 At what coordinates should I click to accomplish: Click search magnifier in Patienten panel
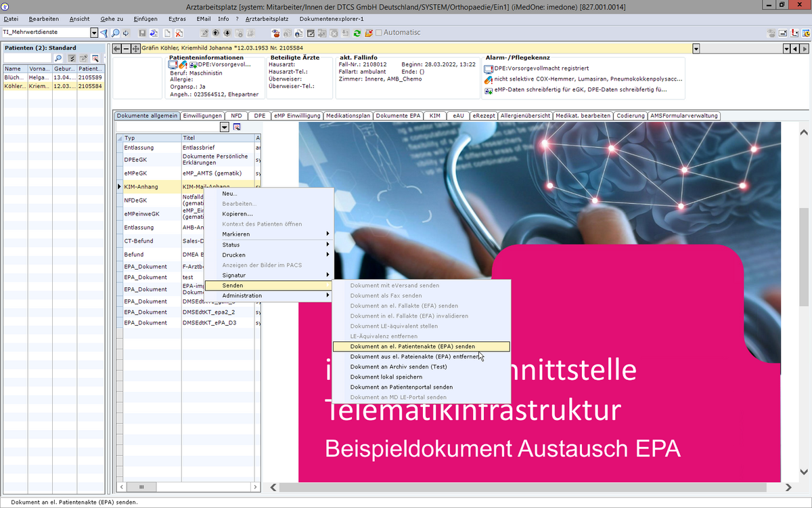point(59,58)
